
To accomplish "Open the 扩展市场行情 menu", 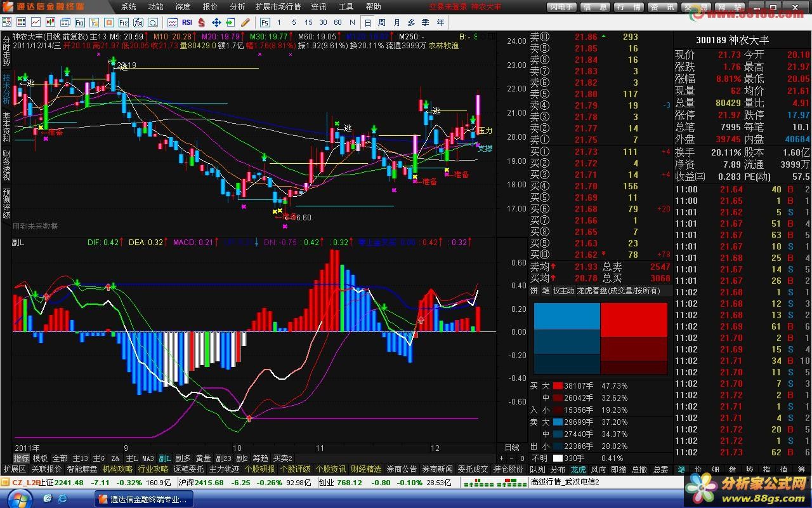I will 278,6.
